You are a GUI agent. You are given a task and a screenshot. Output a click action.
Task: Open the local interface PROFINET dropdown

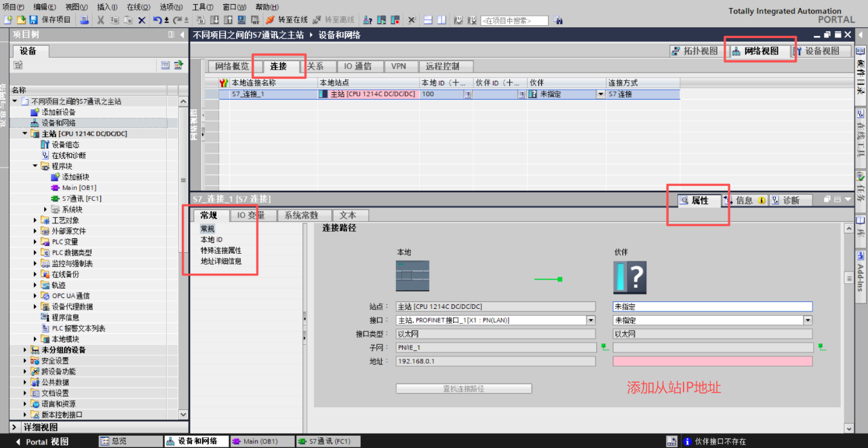[590, 320]
